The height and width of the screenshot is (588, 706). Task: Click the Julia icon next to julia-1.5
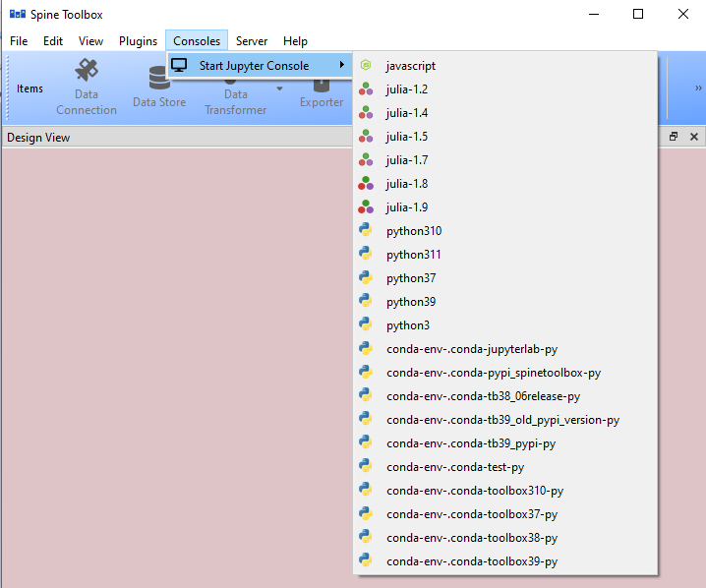[366, 136]
